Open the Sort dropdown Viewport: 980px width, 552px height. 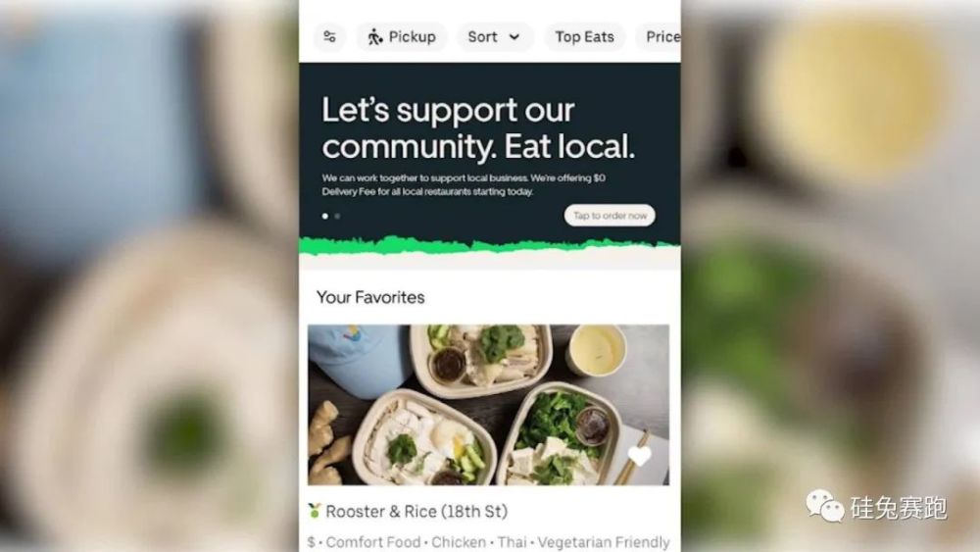tap(495, 37)
